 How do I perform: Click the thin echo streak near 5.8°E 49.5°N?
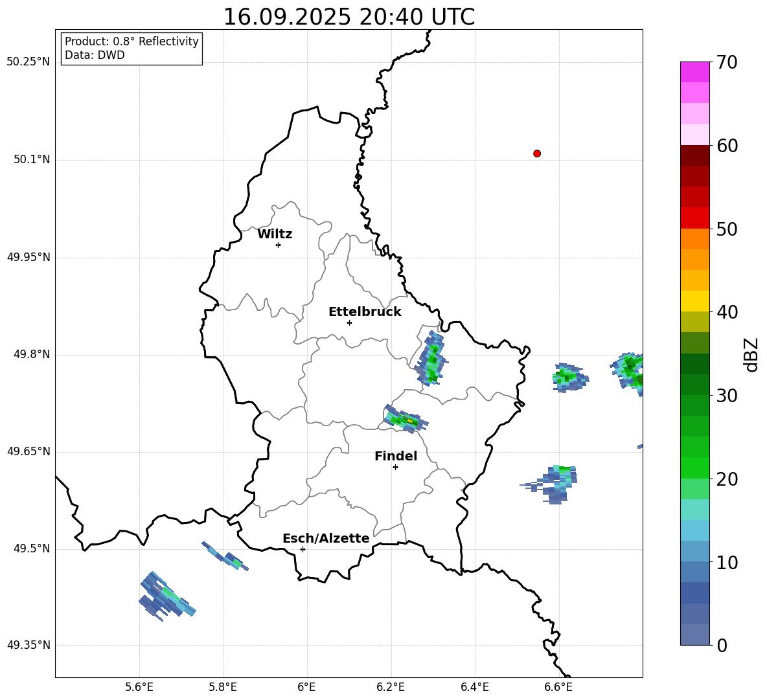point(225,556)
